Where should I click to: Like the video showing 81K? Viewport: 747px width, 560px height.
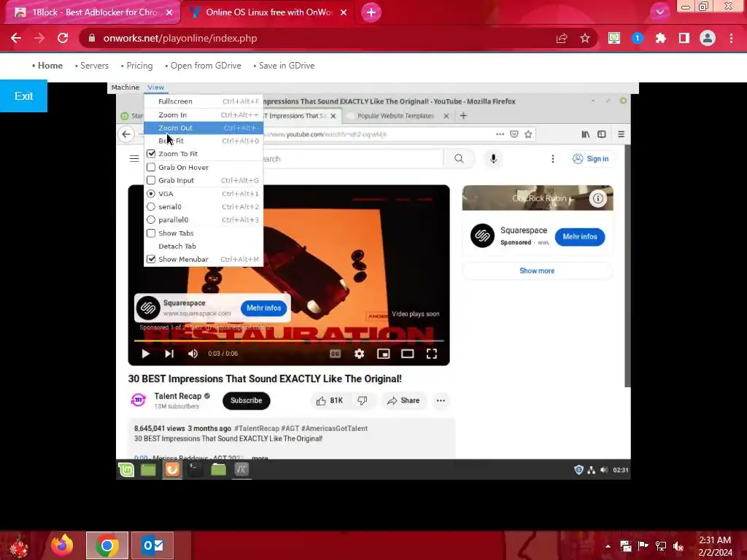(x=330, y=400)
